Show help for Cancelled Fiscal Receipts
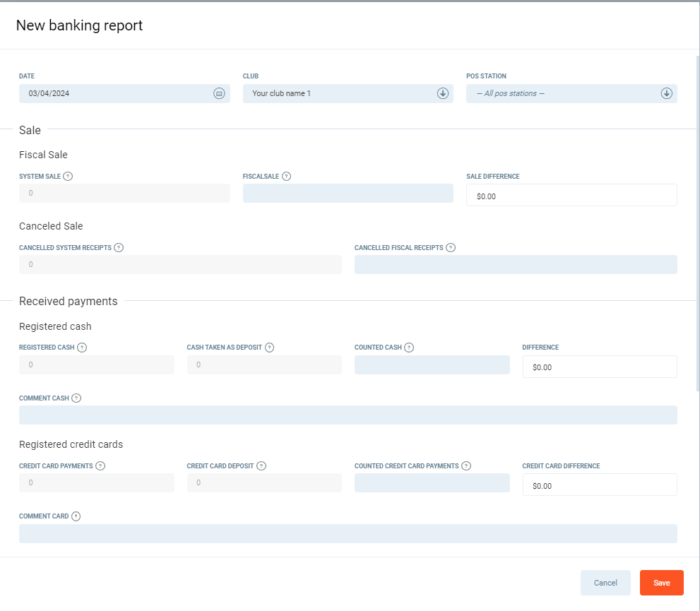Screen dimensions: 700x611 451,248
